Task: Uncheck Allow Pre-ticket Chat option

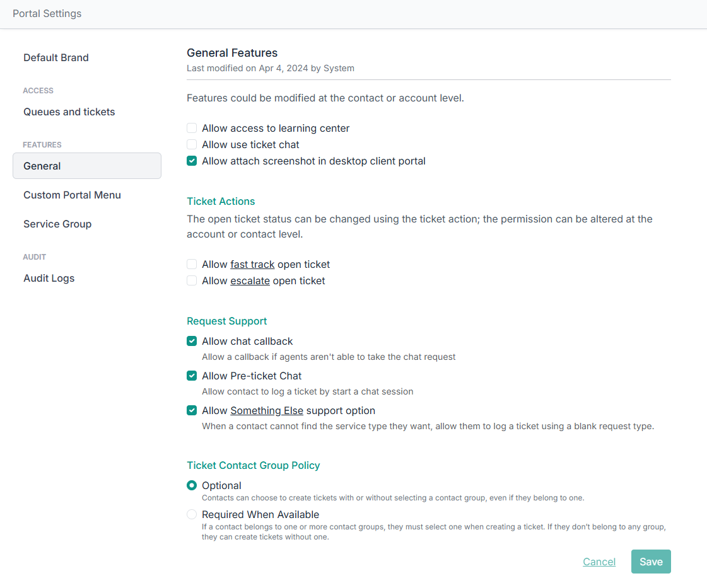Action: (x=192, y=376)
